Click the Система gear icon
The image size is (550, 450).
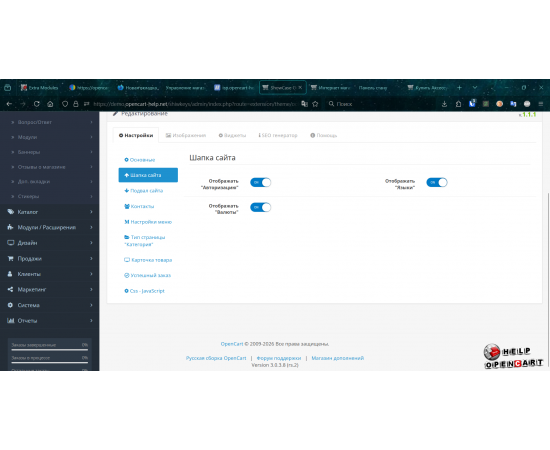click(x=11, y=305)
